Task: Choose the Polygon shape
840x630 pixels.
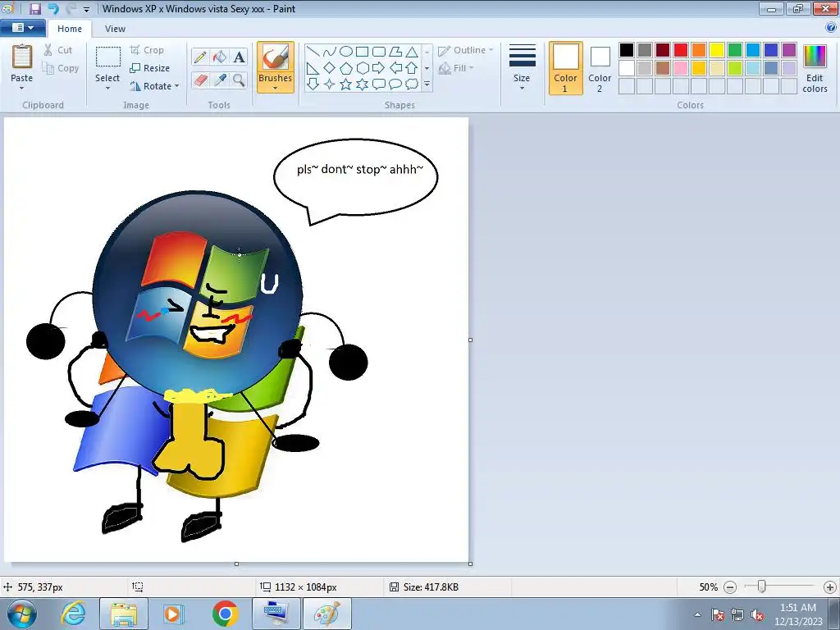Action: [395, 52]
